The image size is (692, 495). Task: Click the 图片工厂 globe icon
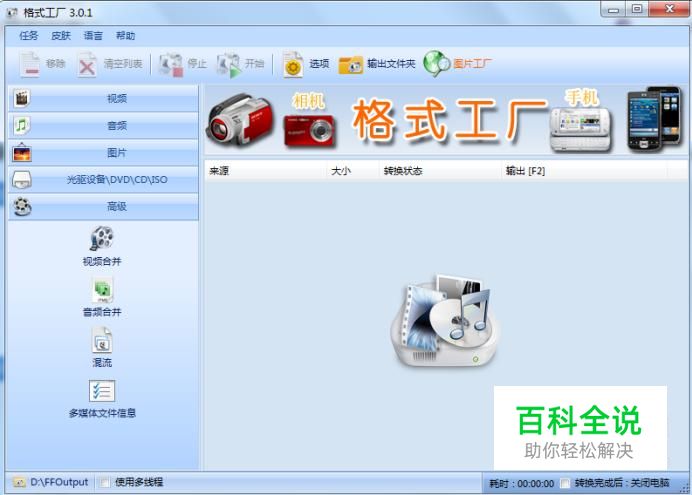pos(436,64)
